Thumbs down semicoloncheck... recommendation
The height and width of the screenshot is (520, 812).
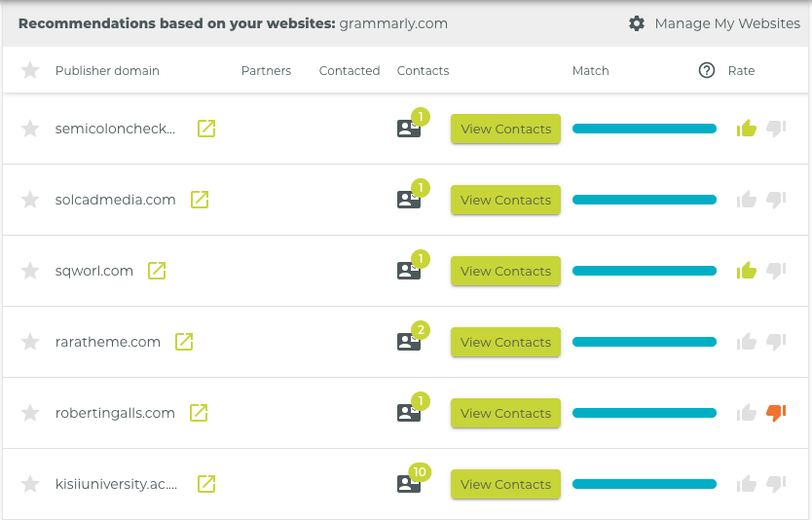click(776, 129)
